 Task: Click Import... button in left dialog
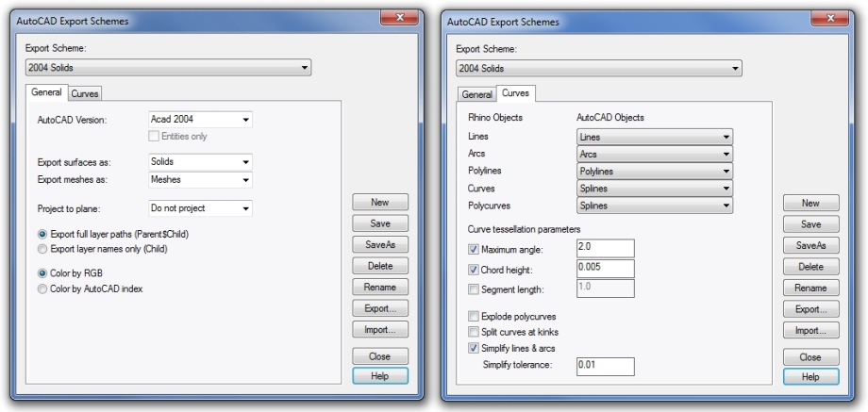(380, 330)
